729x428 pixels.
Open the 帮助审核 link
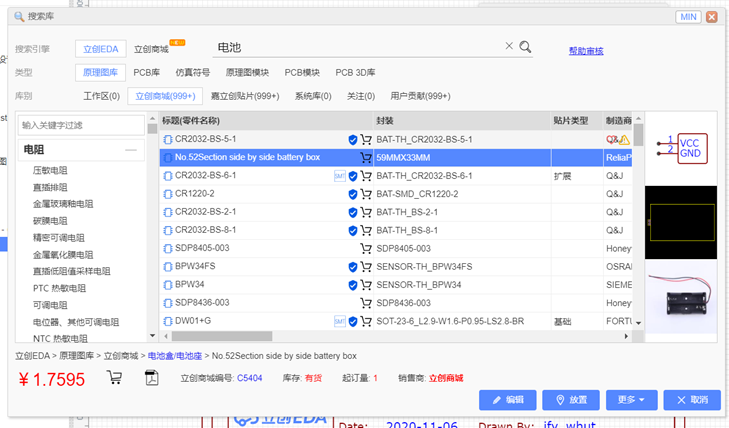point(586,51)
